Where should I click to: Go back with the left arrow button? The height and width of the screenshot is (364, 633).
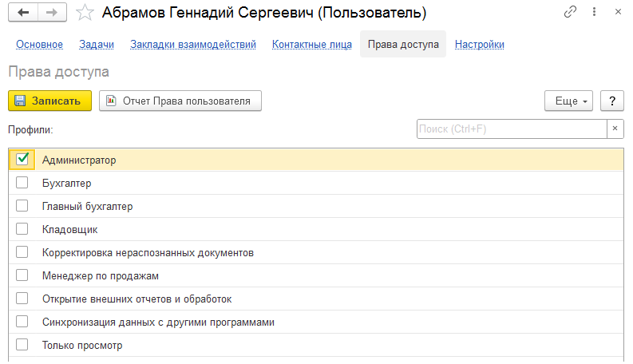[23, 13]
